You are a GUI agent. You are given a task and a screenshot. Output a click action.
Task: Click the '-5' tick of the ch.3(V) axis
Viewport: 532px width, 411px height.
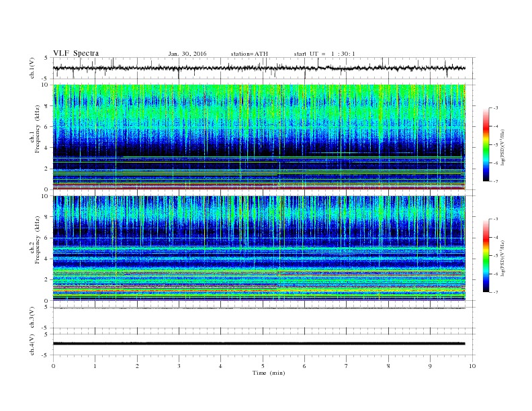(46, 328)
